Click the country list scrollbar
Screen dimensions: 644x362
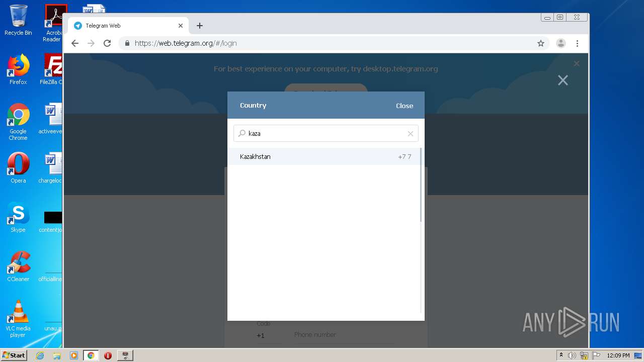click(421, 185)
